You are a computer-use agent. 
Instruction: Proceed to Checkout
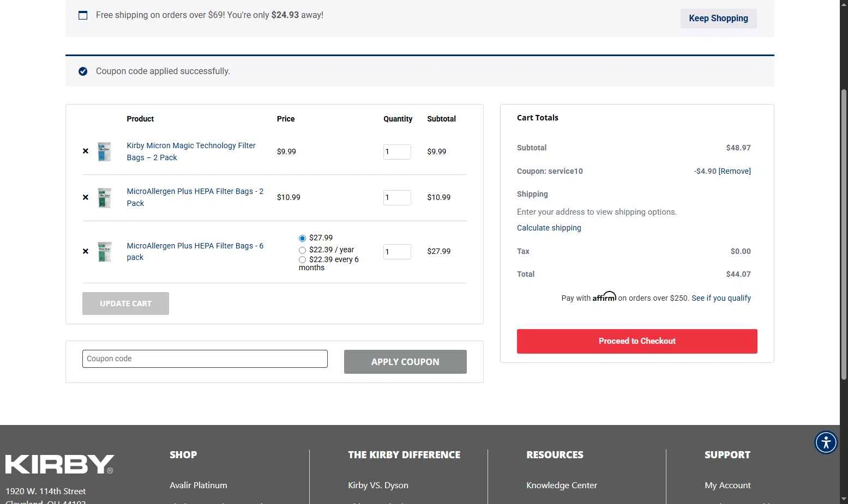[637, 341]
